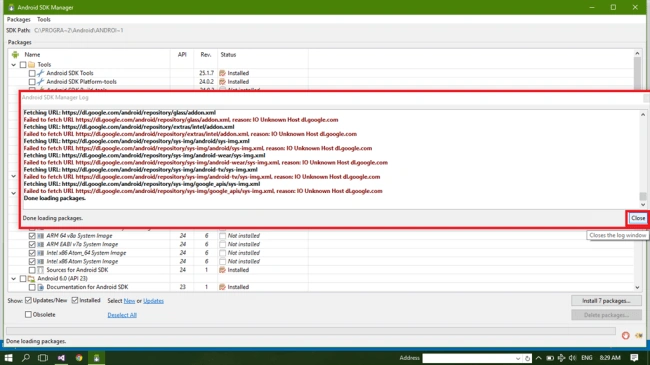Check the Android SDK Platform-tools checkbox

tap(32, 82)
